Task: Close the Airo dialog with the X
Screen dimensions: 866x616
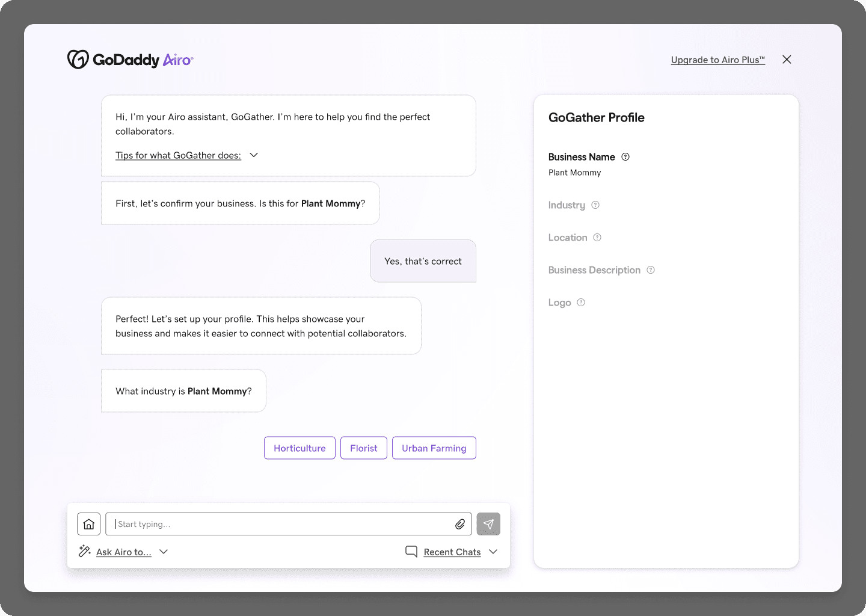Action: coord(787,60)
